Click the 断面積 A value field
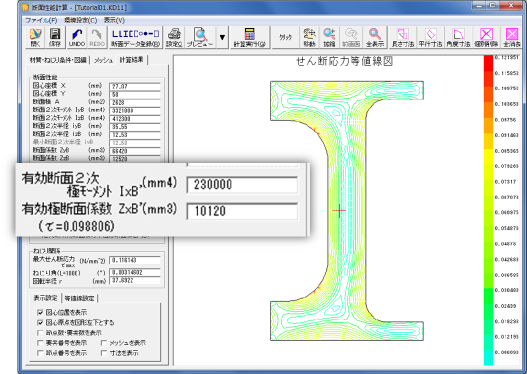 coord(135,102)
